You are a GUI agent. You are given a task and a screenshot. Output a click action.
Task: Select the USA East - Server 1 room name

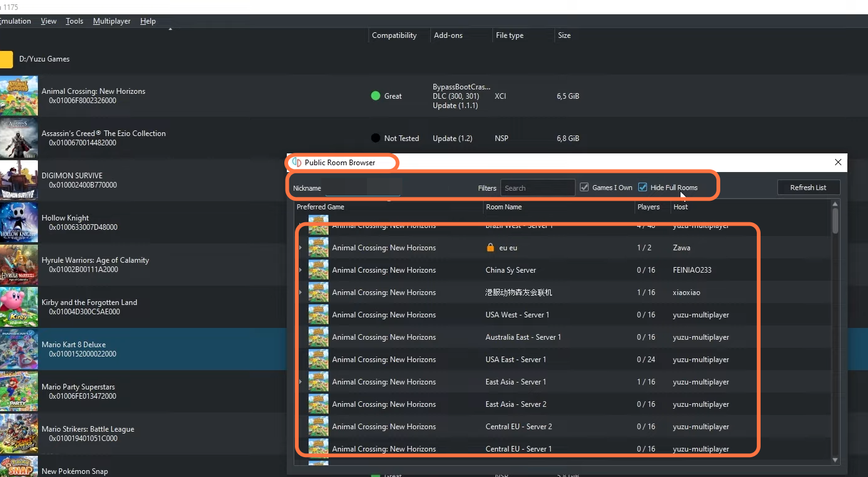coord(516,360)
